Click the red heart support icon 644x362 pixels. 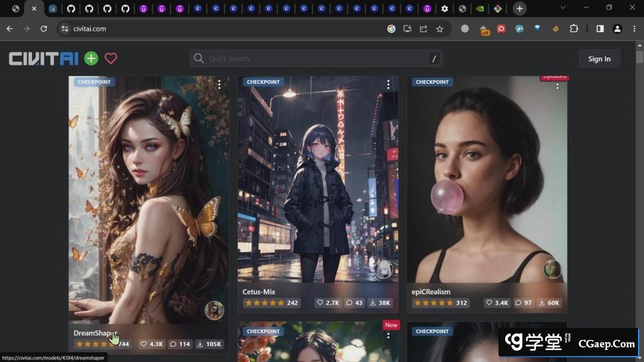coord(111,58)
